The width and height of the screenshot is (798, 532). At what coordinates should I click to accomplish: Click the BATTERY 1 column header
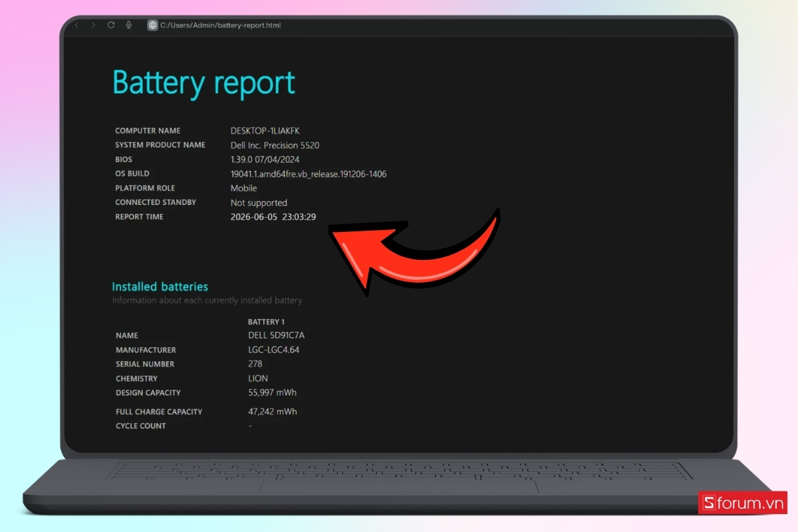click(266, 322)
